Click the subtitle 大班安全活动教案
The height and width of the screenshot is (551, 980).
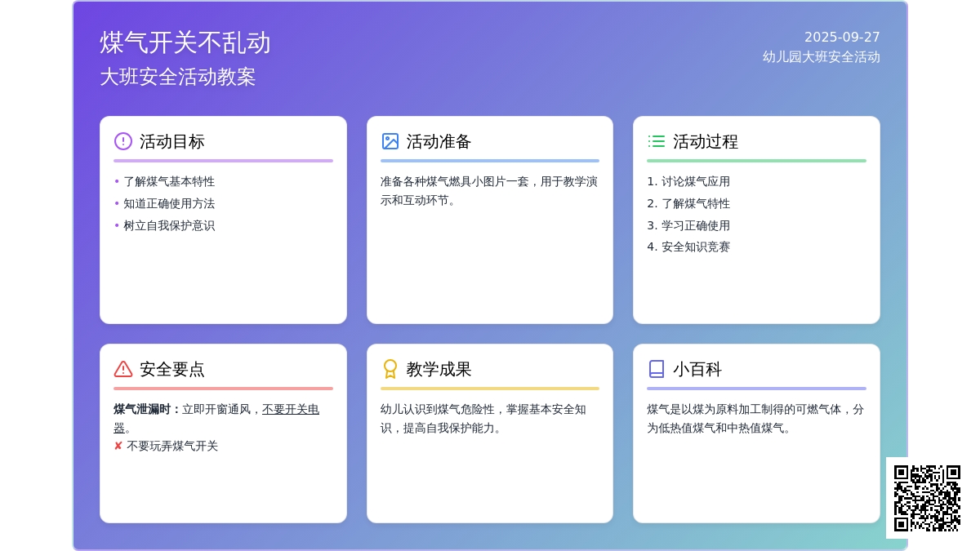pos(178,77)
